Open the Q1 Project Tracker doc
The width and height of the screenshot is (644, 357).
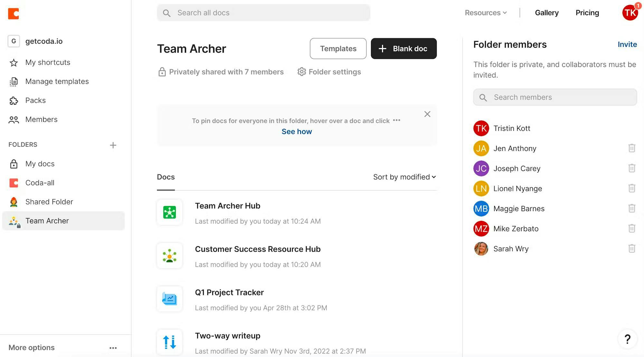coord(229,293)
